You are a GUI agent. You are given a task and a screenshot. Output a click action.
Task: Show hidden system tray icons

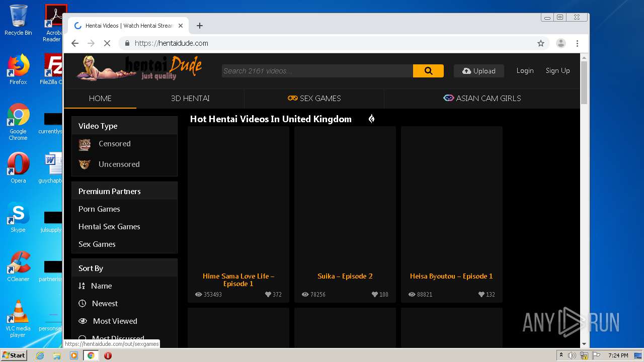tap(561, 355)
